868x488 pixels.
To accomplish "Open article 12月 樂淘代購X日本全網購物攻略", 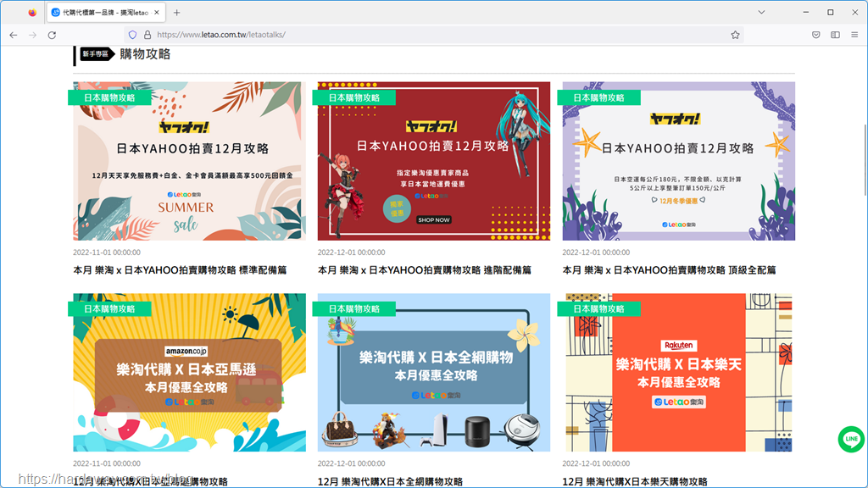I will pos(390,481).
